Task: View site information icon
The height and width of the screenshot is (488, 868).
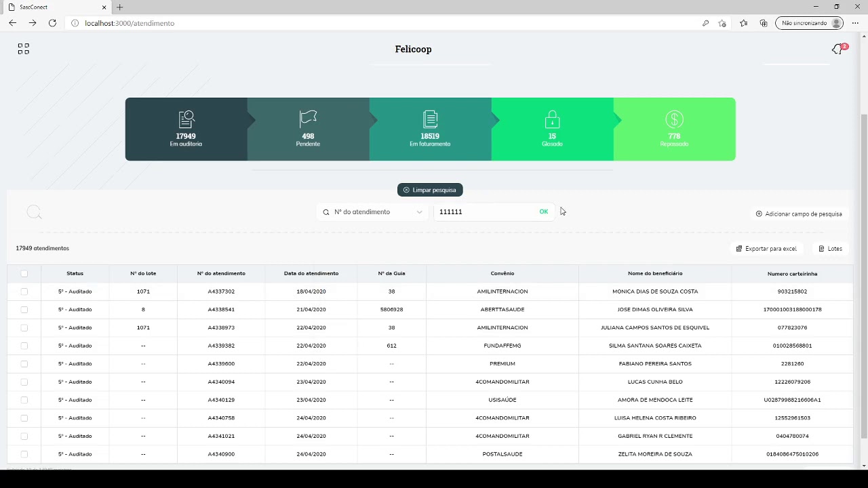Action: (x=75, y=23)
